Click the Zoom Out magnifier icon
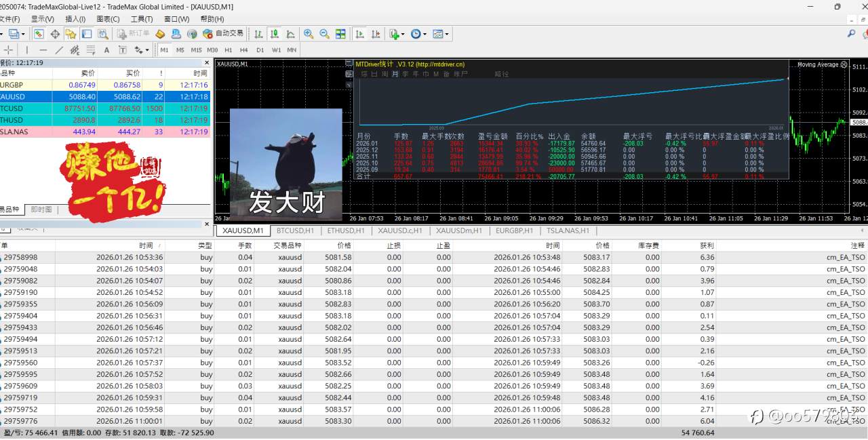The image size is (868, 440). tap(324, 35)
